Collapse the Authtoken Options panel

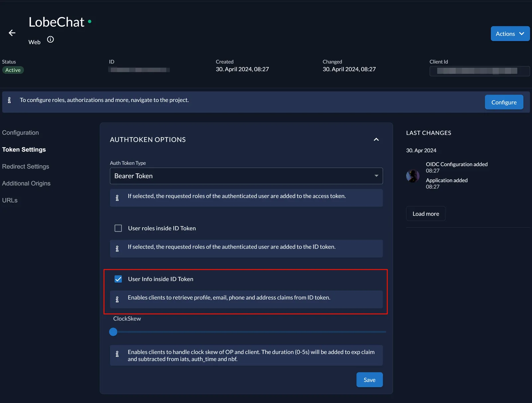(376, 140)
